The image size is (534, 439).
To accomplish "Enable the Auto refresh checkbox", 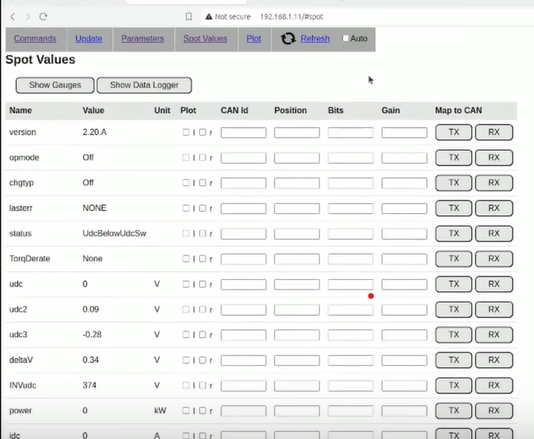I will point(345,38).
